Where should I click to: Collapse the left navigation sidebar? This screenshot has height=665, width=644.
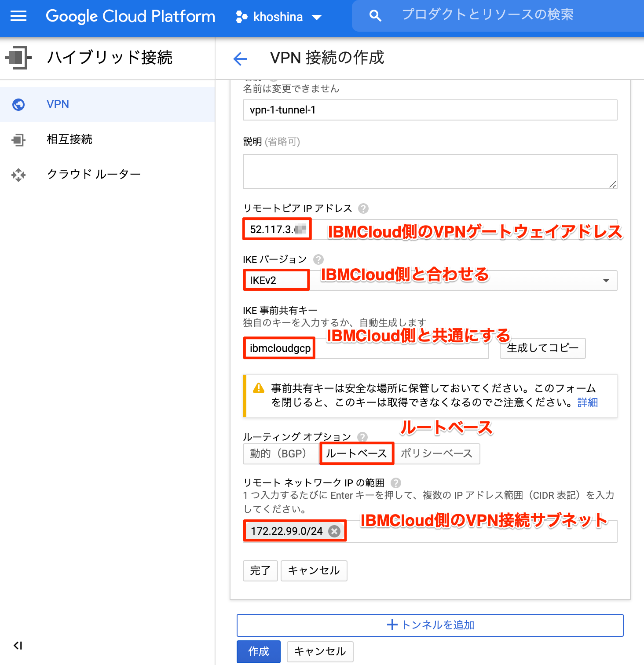[x=18, y=645]
